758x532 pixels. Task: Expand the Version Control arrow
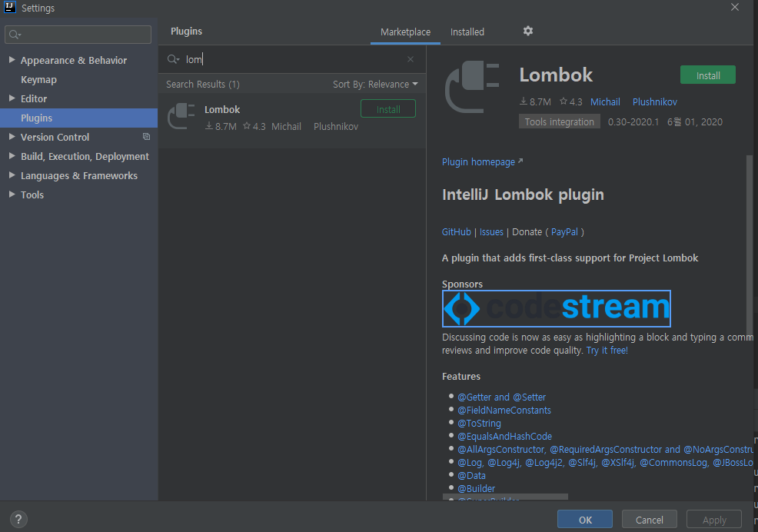(12, 137)
